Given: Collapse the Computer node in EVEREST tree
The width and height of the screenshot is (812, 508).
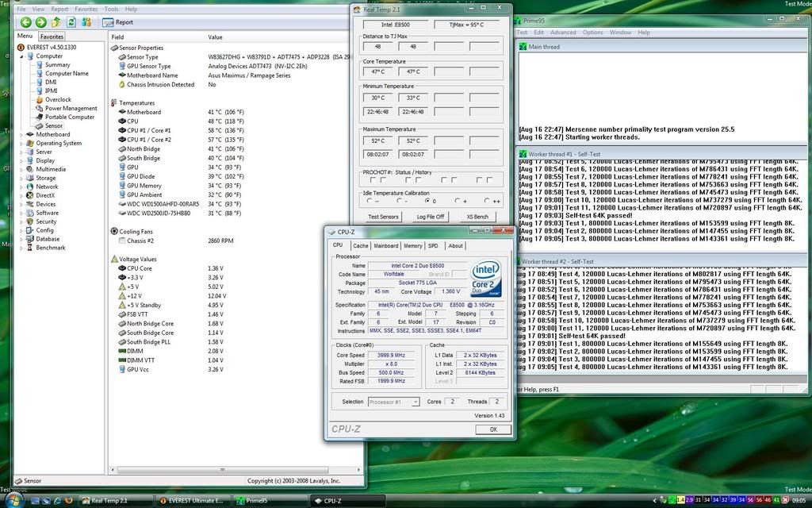Looking at the screenshot, I should pos(21,56).
